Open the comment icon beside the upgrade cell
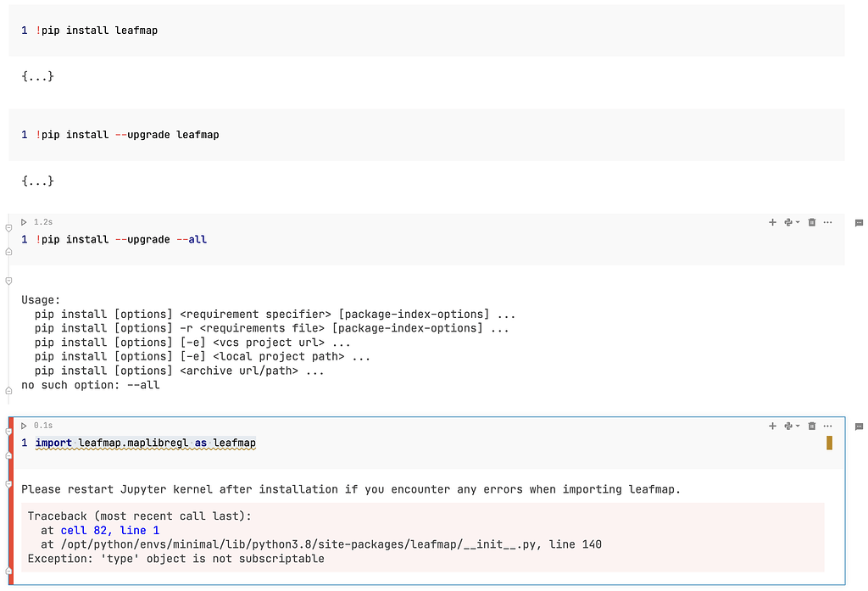The width and height of the screenshot is (868, 591). [x=859, y=222]
